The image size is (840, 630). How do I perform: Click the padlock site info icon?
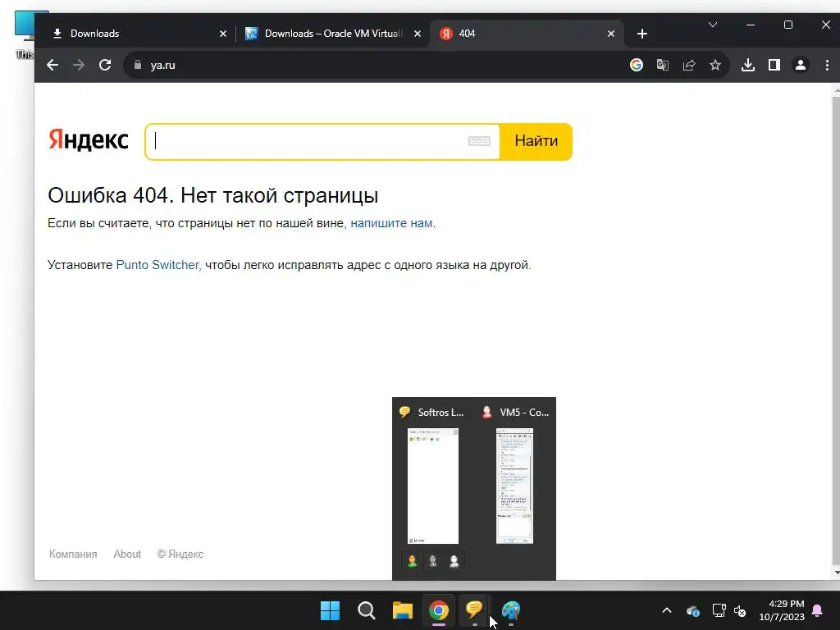tap(138, 65)
